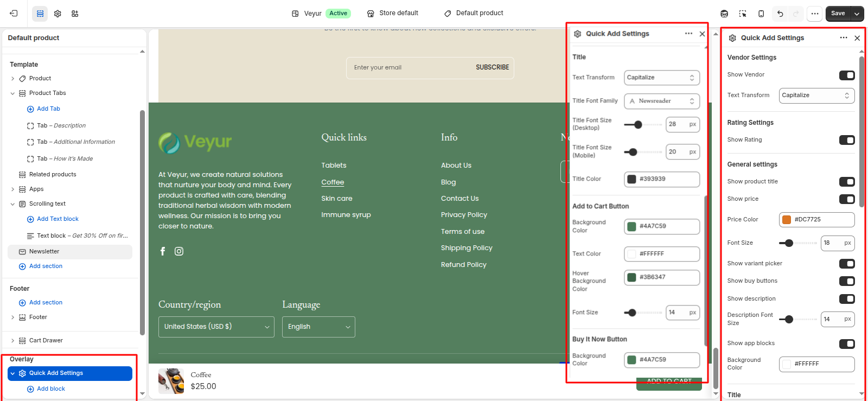Click gear icon of middle Quick Add Settings header
This screenshot has width=868, height=401.
[x=578, y=34]
